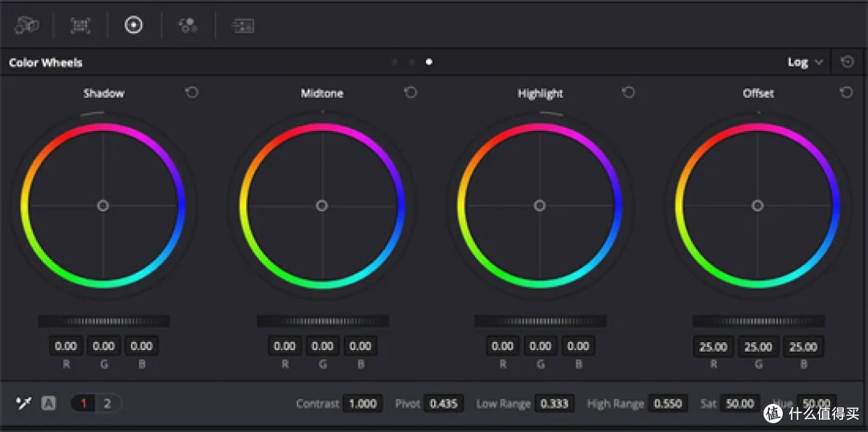Select the Midtone B value field

click(360, 346)
